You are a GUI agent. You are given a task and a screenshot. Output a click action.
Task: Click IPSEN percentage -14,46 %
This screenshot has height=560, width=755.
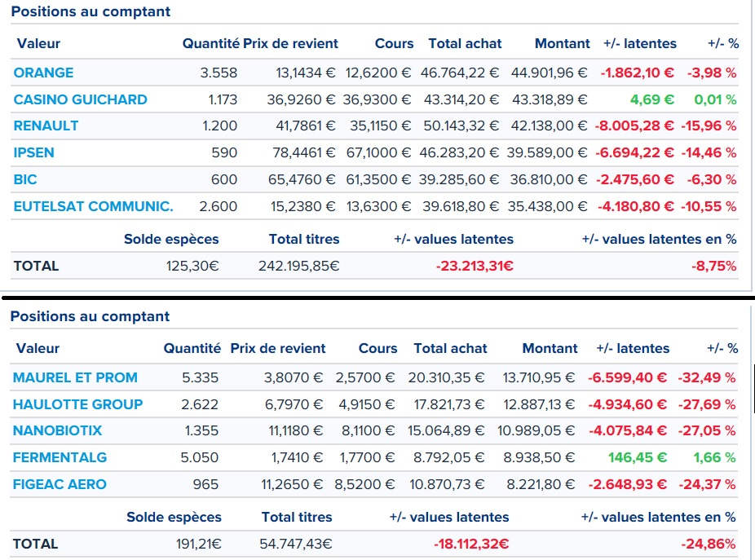pyautogui.click(x=709, y=152)
